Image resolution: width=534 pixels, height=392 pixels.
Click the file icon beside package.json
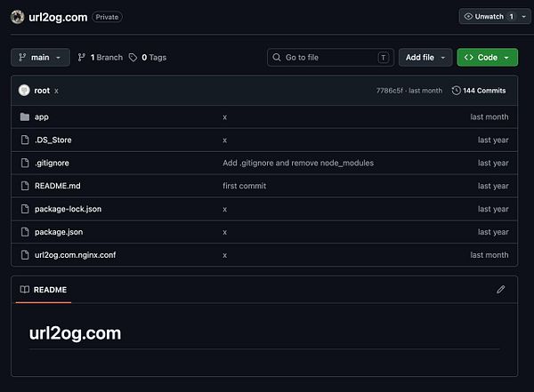pyautogui.click(x=25, y=232)
